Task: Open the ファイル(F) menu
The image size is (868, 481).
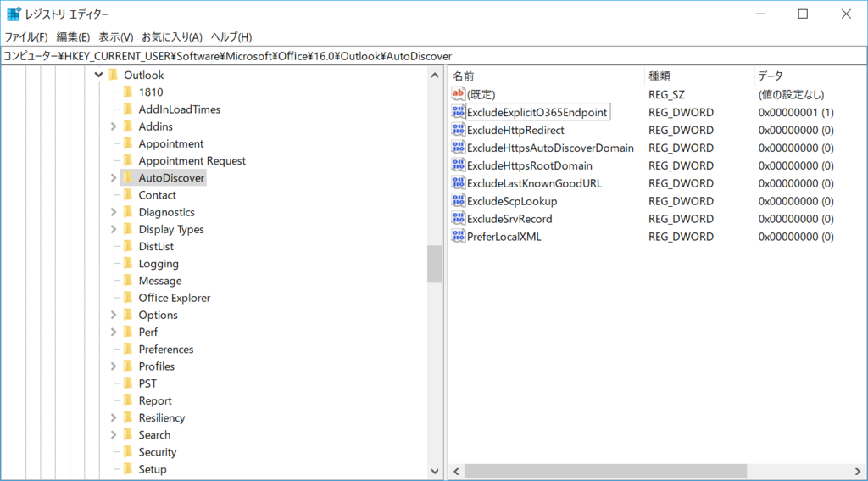Action: point(26,37)
